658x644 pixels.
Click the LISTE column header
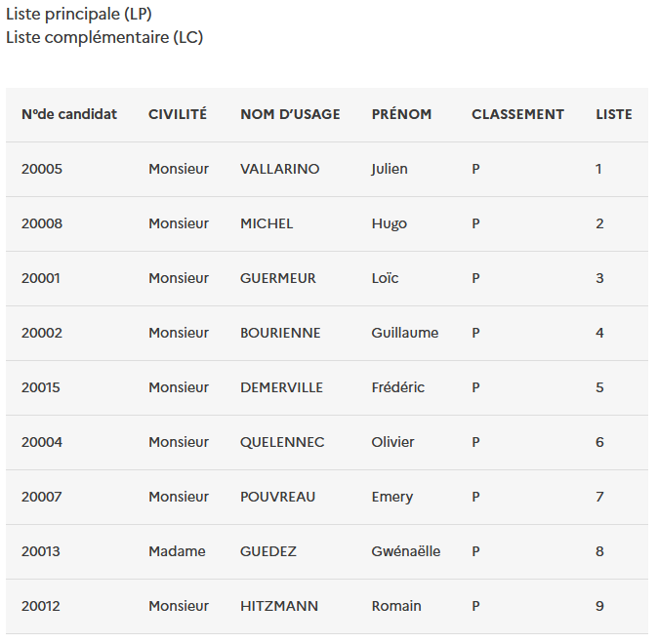614,114
